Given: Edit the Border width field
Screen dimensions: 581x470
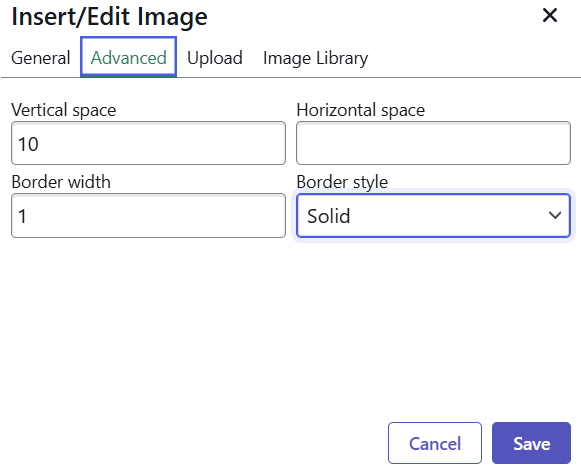Looking at the screenshot, I should (148, 215).
